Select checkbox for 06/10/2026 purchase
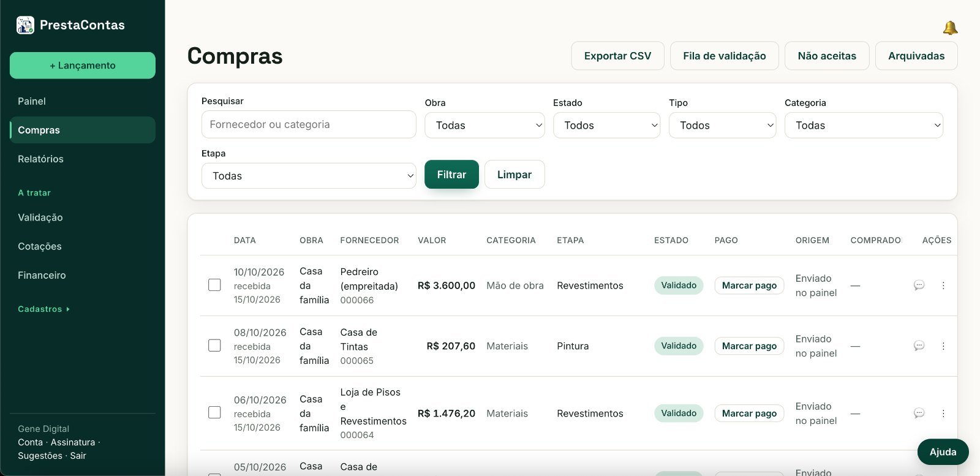This screenshot has height=476, width=980. pos(214,412)
